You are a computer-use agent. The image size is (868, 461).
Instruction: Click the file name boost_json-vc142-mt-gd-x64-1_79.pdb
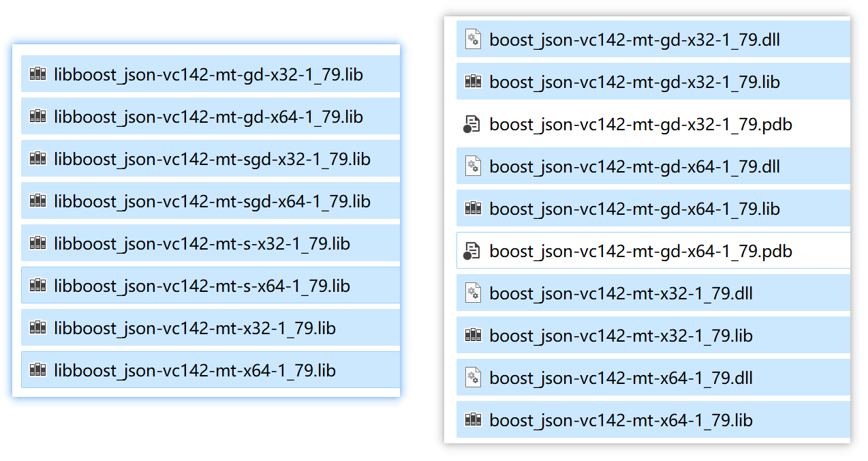click(640, 252)
